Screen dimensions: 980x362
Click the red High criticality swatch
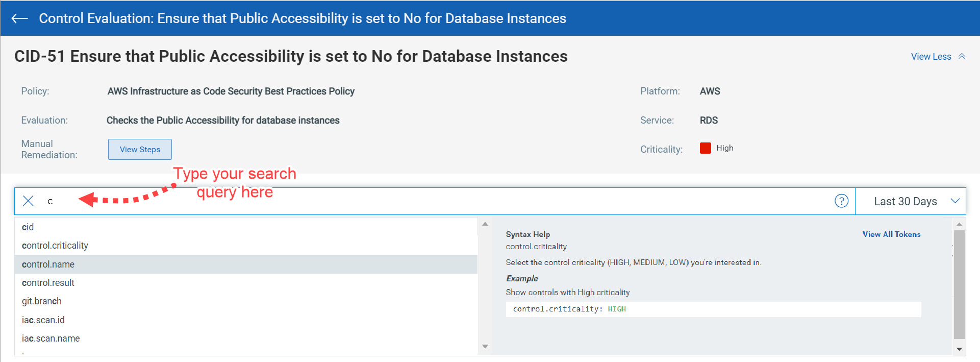(x=706, y=148)
